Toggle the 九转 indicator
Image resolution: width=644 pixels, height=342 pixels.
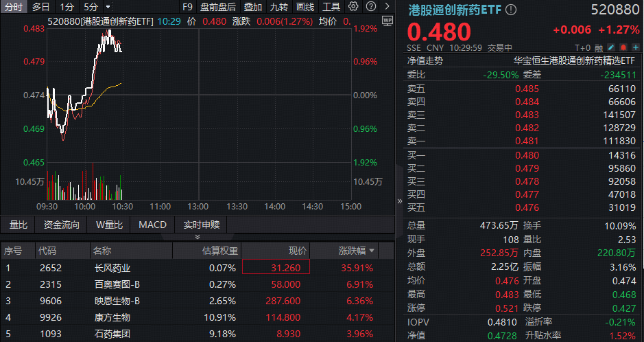[279, 7]
